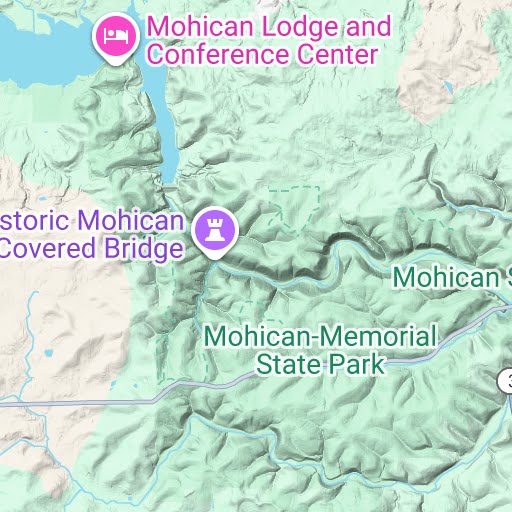Select the purple landmark pin for Covered Bridge
Screen dimensions: 512x512
pos(215,231)
